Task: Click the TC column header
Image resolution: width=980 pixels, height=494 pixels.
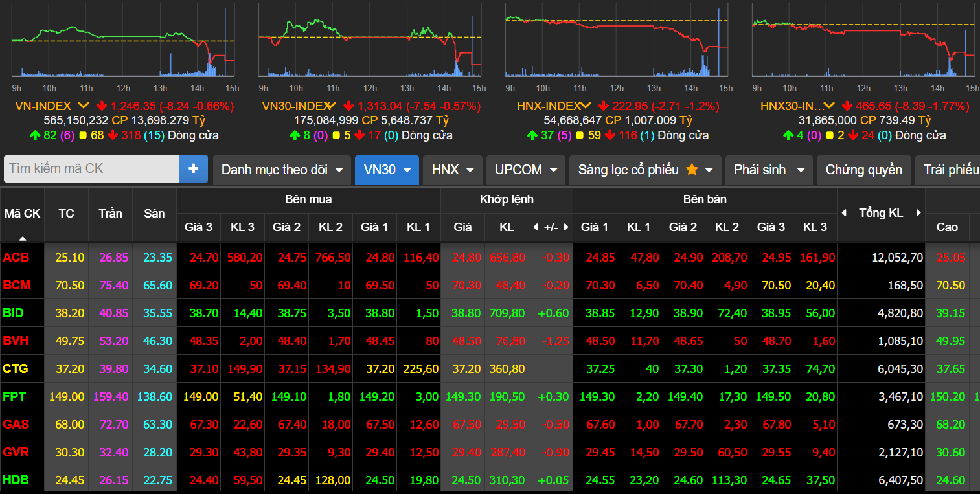Action: (x=66, y=214)
